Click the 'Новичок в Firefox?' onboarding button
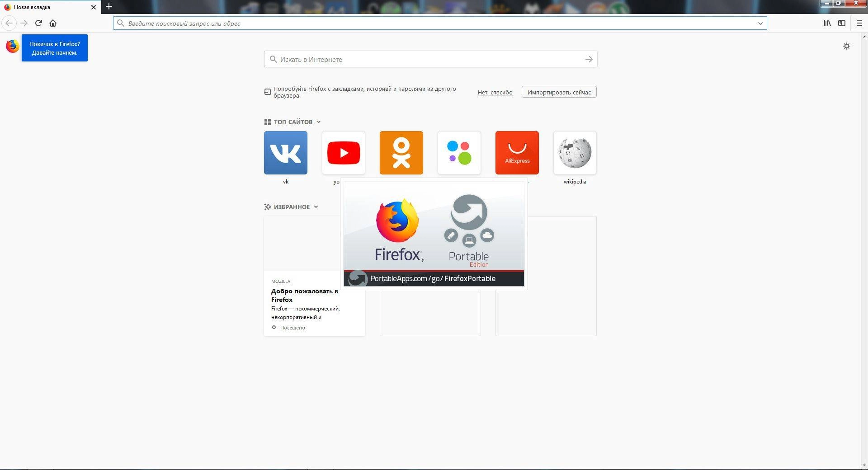 click(55, 48)
